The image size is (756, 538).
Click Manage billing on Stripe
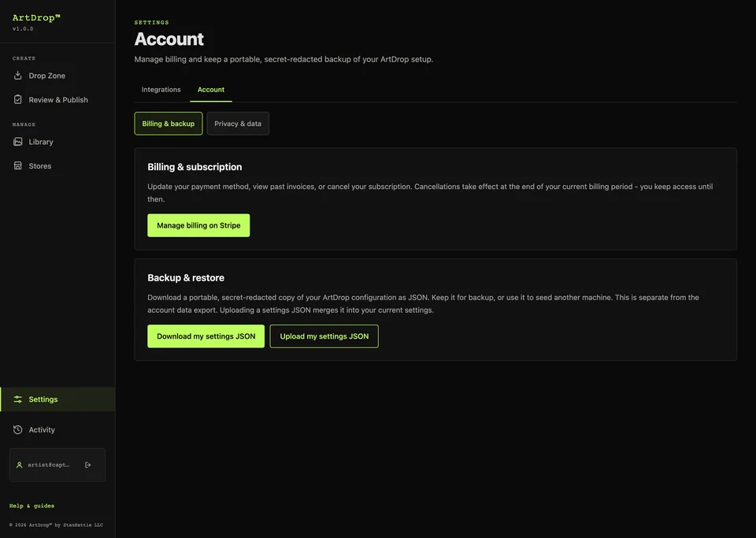point(198,225)
